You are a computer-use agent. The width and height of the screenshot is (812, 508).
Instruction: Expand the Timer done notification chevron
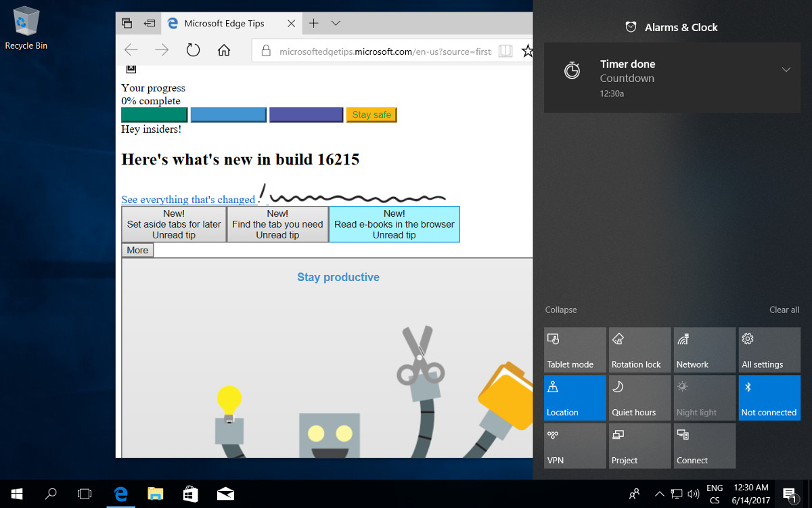[x=786, y=70]
